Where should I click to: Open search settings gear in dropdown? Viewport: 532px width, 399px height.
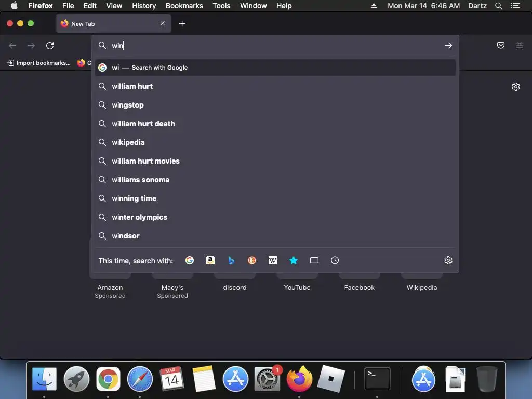click(448, 260)
